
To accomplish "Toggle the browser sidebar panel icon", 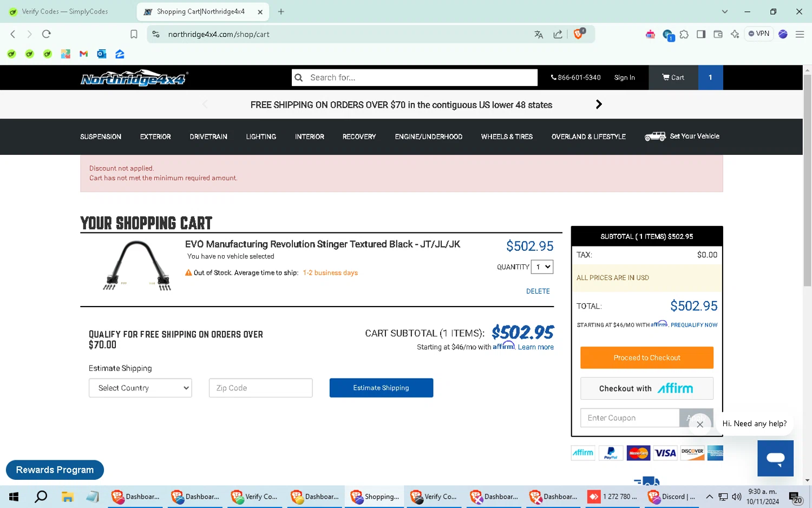I will pyautogui.click(x=701, y=34).
